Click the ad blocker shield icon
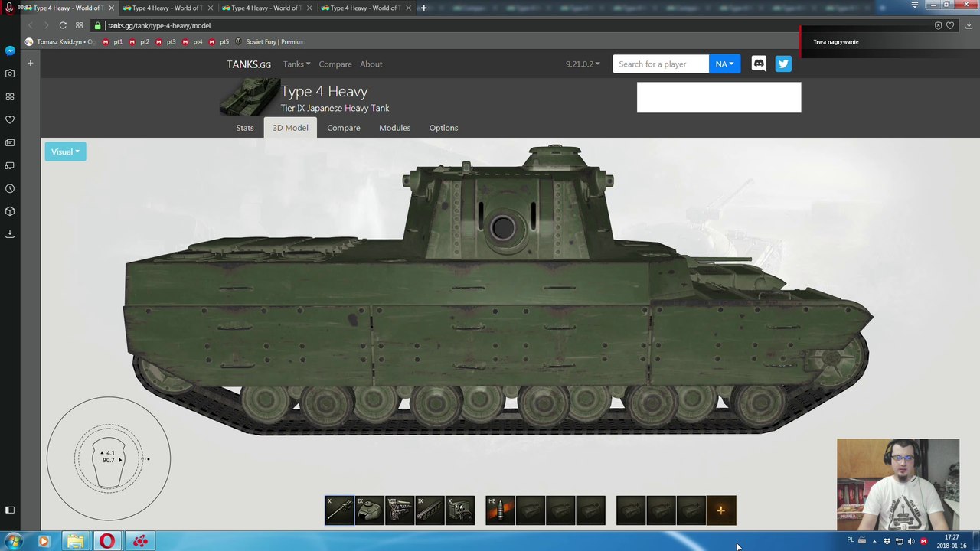Viewport: 980px width, 551px height. 938,25
